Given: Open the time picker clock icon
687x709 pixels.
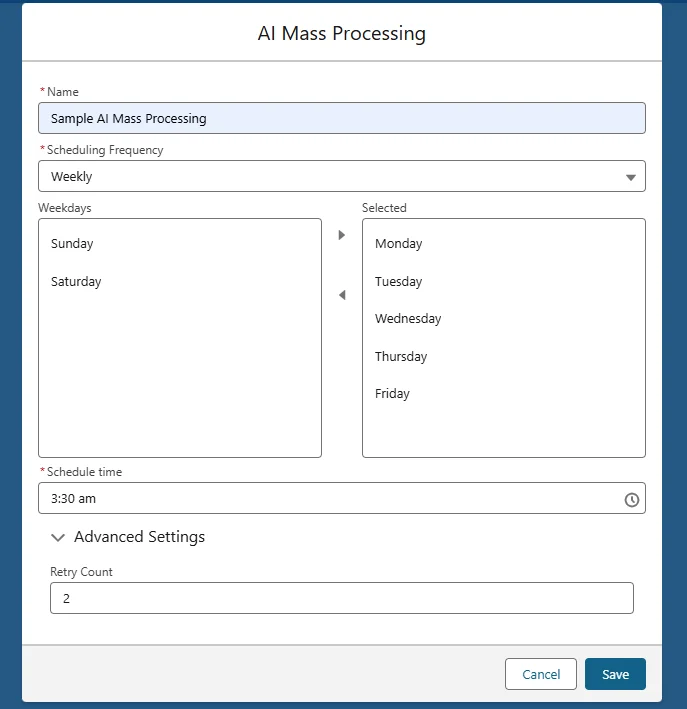Looking at the screenshot, I should click(631, 499).
